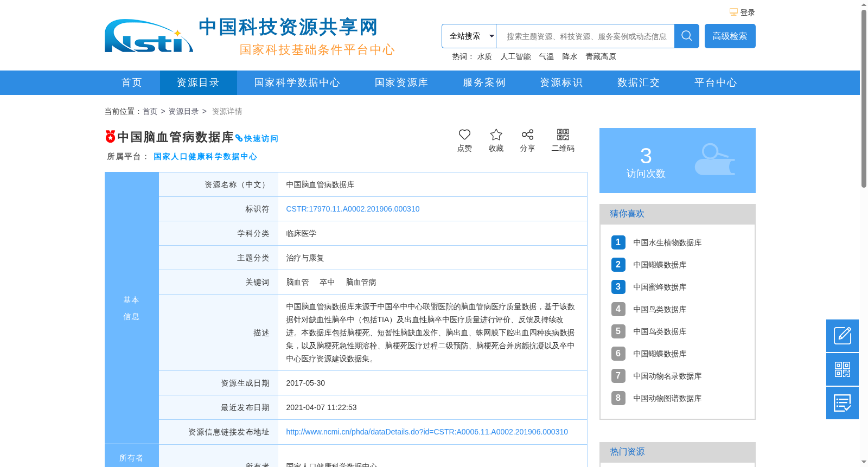
Task: Click the 猜你喜欢 section header
Action: coord(678,214)
